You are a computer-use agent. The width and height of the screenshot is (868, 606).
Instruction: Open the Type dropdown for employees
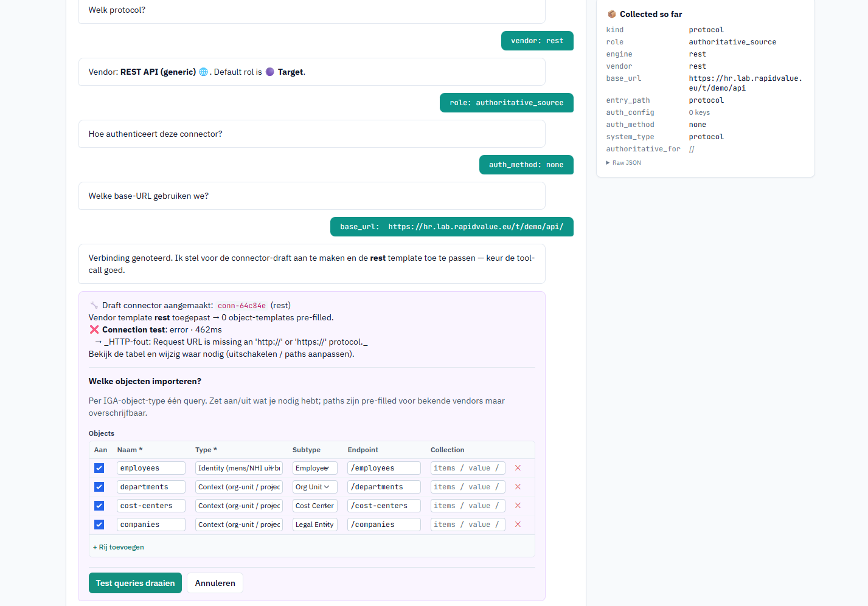tap(239, 468)
